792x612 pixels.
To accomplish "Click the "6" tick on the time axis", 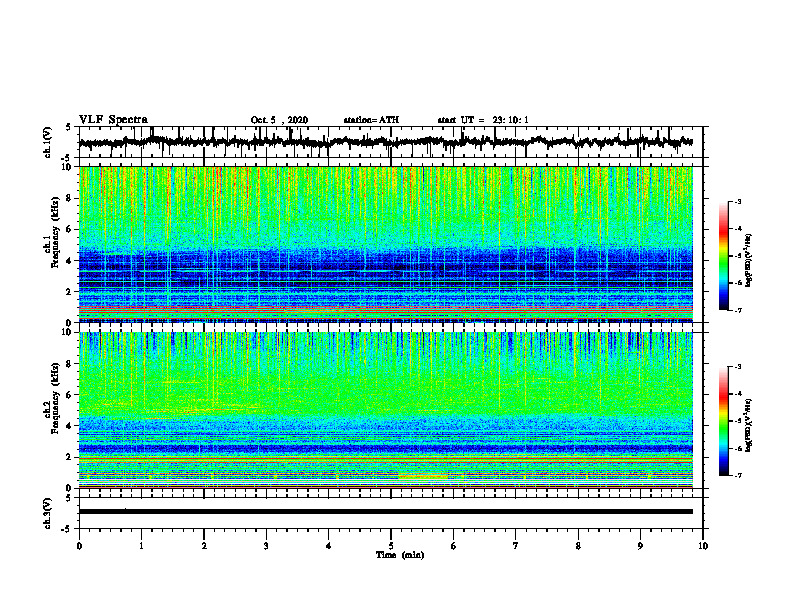I will pyautogui.click(x=454, y=546).
